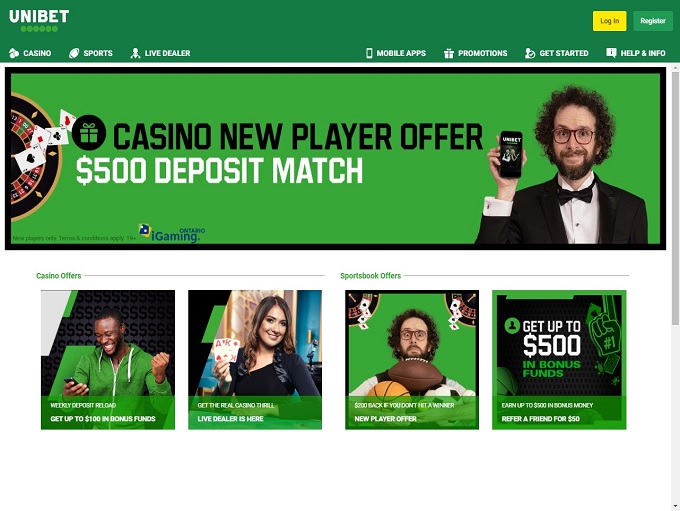Open the Weekly Deposit Reload offer tile
This screenshot has width=680, height=511.
coord(108,360)
